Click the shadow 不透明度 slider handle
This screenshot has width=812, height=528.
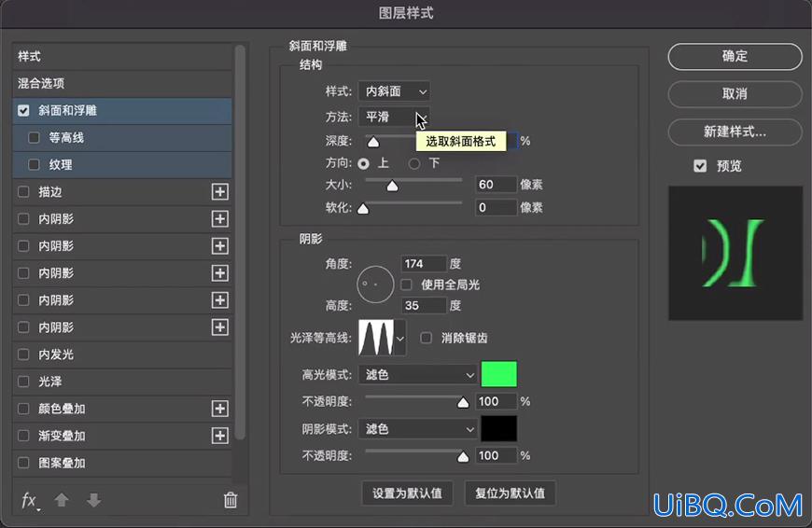(x=463, y=456)
